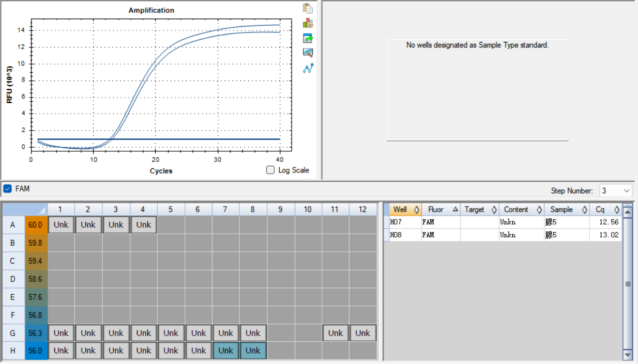
Task: Select well H7 in the plate grid
Action: (x=225, y=351)
